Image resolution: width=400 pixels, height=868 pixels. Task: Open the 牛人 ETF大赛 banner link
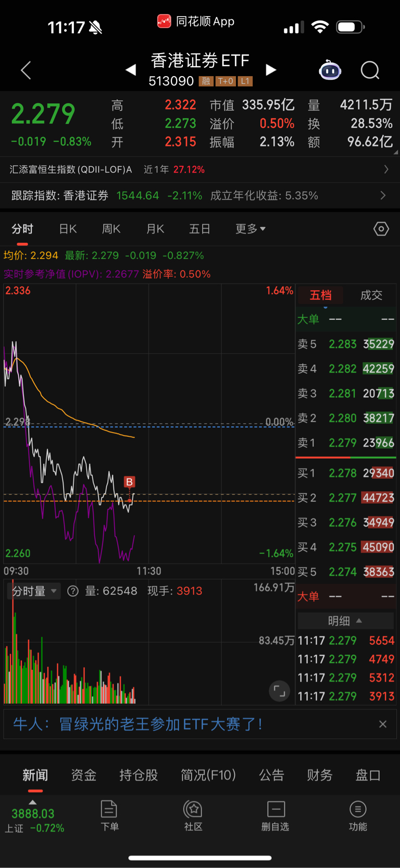[137, 724]
